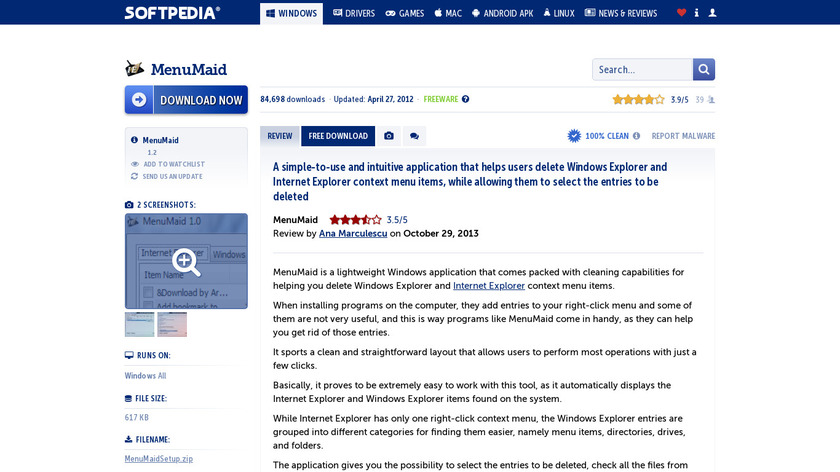Select the second small screenshot thumbnail
The width and height of the screenshot is (840, 472).
(x=172, y=324)
